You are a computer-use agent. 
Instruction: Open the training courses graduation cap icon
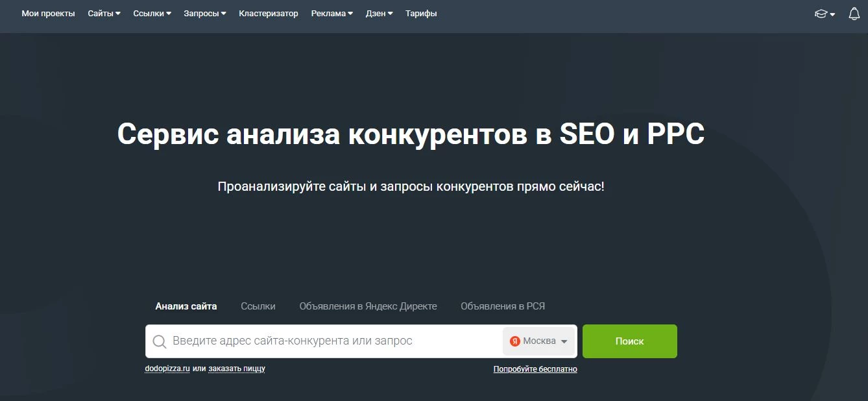[821, 13]
